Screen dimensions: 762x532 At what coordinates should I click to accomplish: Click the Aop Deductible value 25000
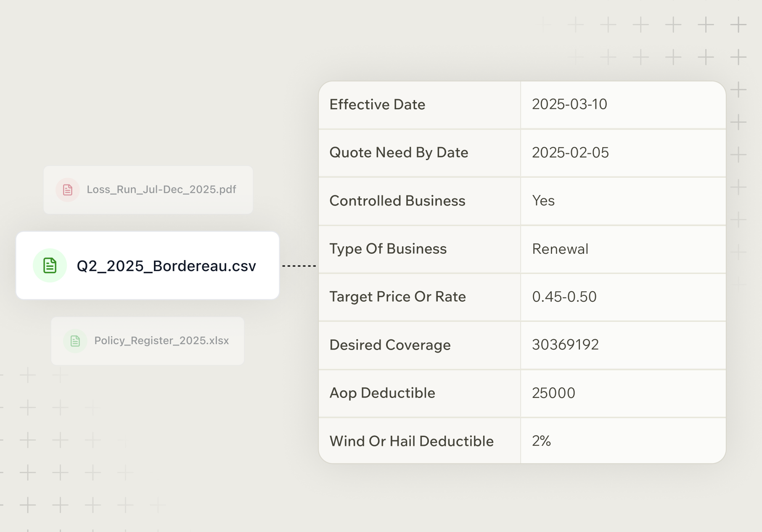point(553,393)
